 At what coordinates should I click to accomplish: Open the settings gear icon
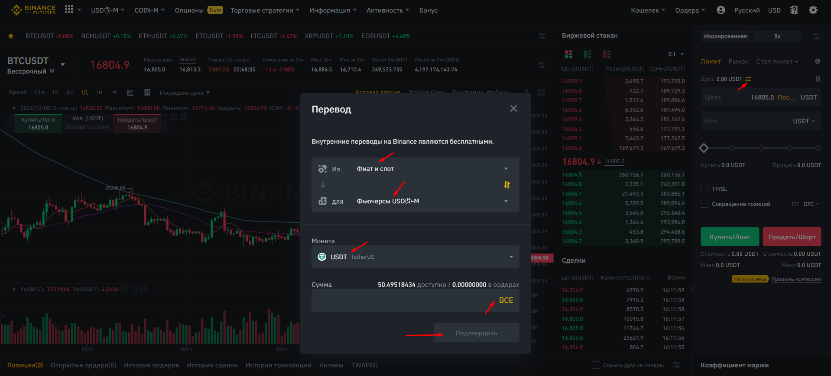[813, 10]
